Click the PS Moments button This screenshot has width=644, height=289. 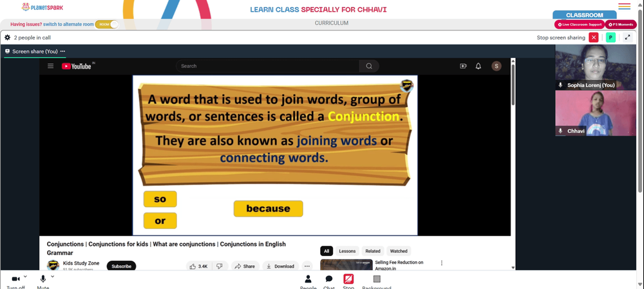click(x=621, y=25)
